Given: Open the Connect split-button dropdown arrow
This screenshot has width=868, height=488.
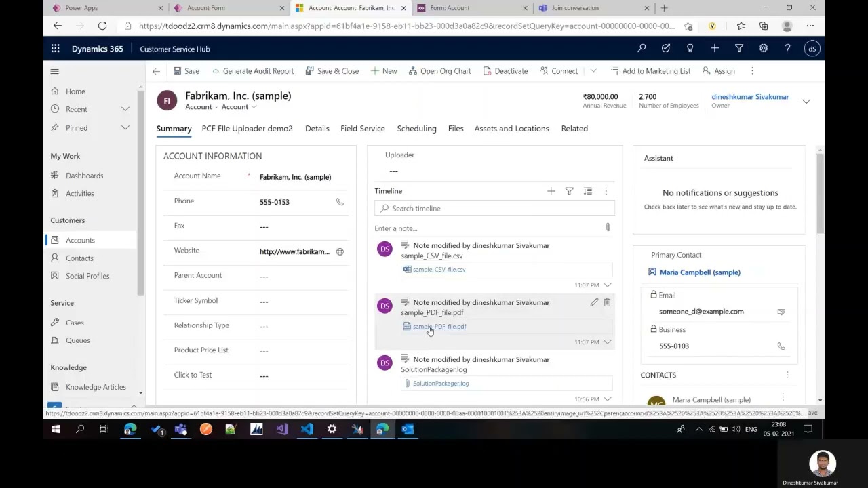Looking at the screenshot, I should [x=593, y=71].
